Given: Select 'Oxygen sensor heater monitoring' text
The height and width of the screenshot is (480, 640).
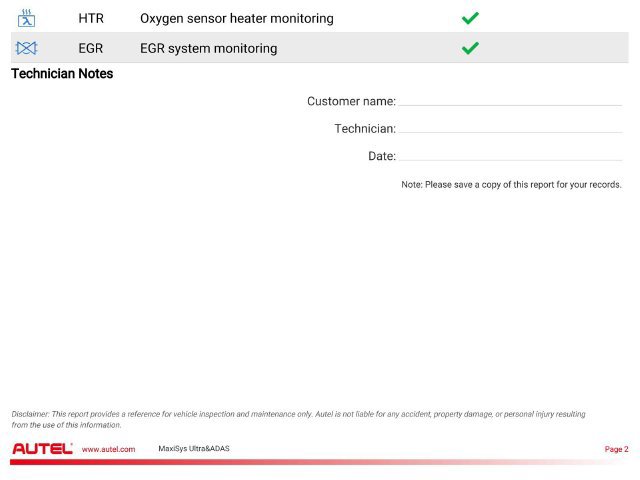Looking at the screenshot, I should coord(237,19).
